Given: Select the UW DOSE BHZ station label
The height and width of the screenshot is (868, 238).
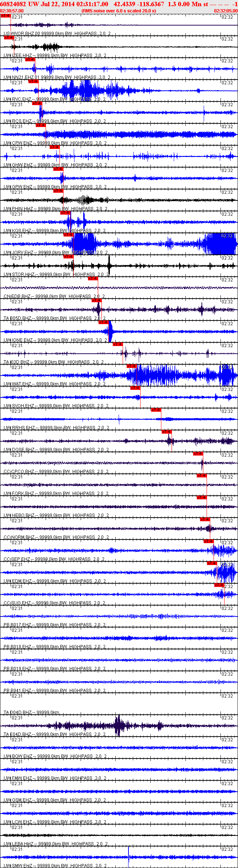Looking at the screenshot, I should pos(56,450).
